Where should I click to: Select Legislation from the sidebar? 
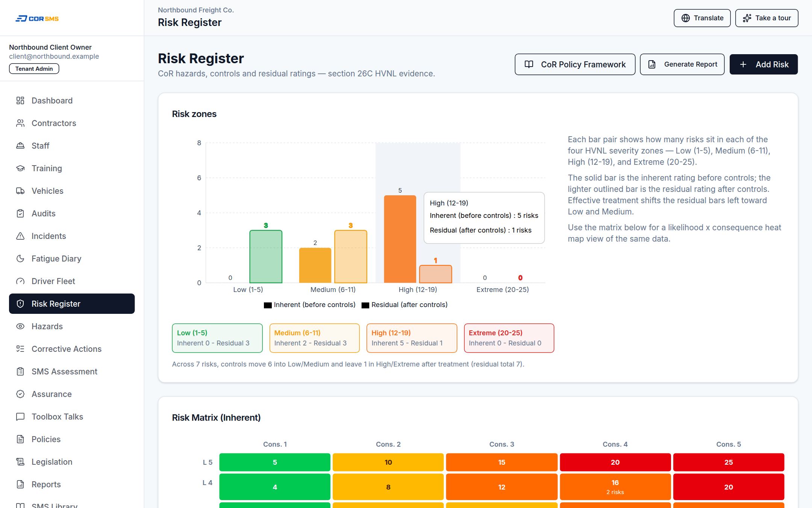[72, 462]
